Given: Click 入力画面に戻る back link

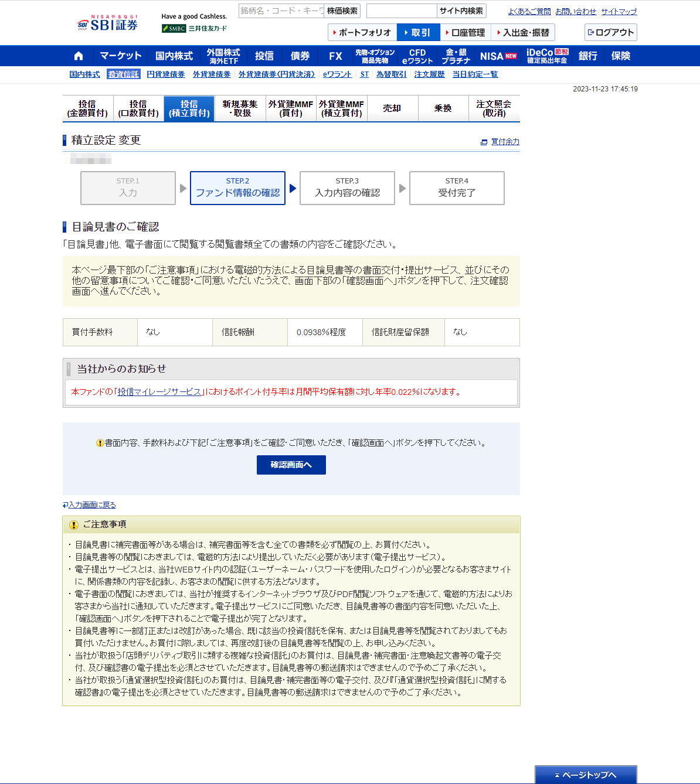Looking at the screenshot, I should pos(91,505).
